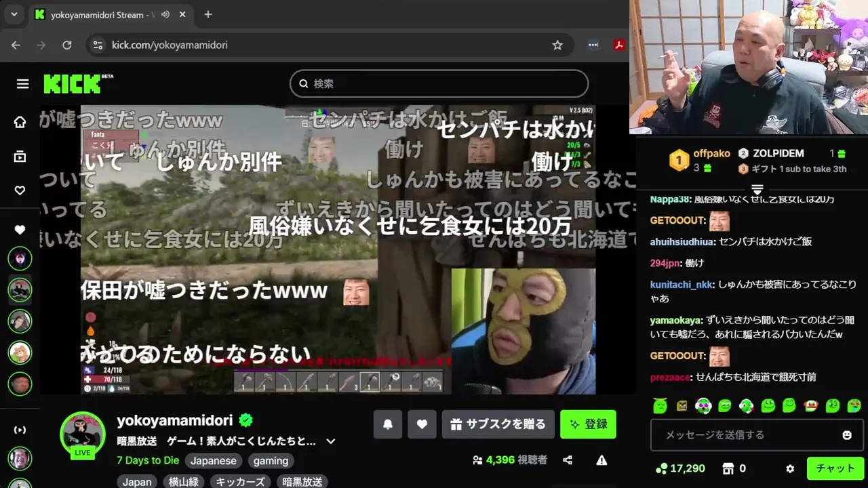
Task: Select the Japan tag
Action: [x=137, y=482]
